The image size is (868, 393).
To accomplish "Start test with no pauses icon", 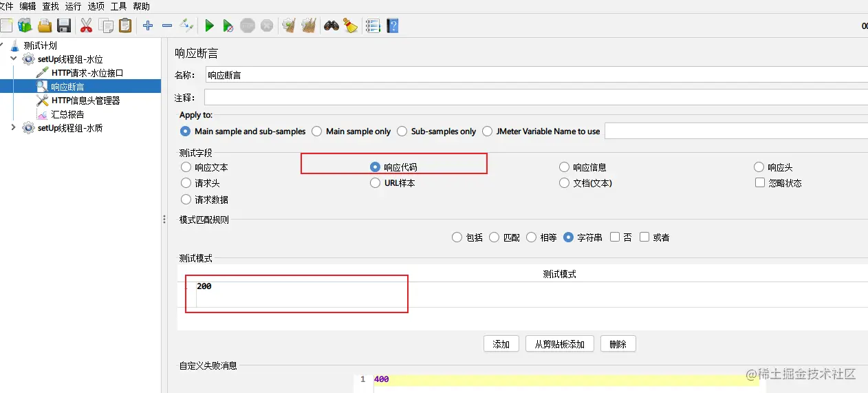I will point(228,26).
